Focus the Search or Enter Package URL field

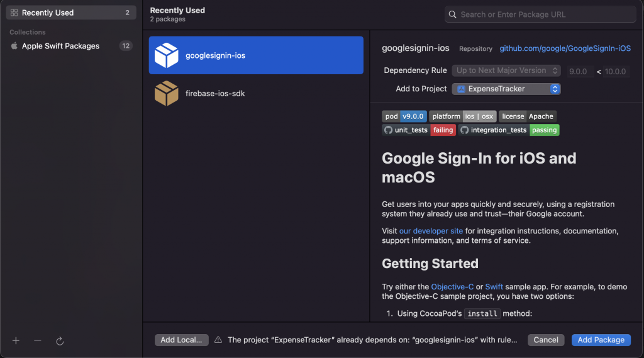[x=540, y=14]
